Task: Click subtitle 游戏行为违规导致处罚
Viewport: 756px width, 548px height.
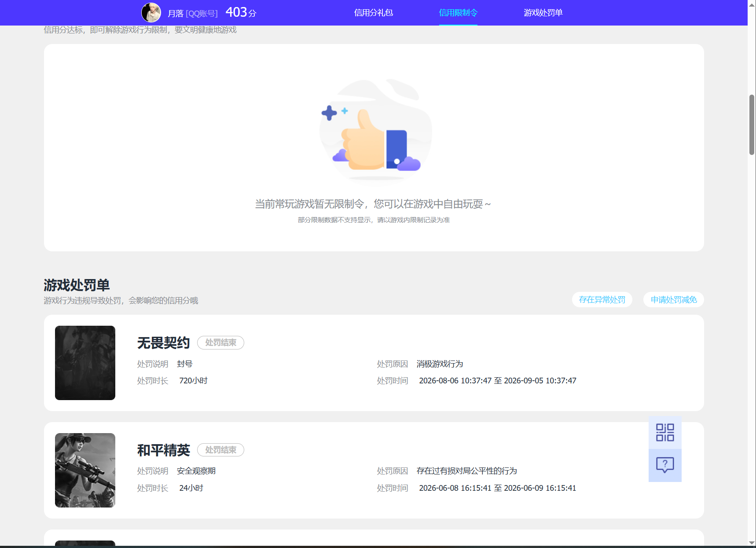Action: click(121, 301)
